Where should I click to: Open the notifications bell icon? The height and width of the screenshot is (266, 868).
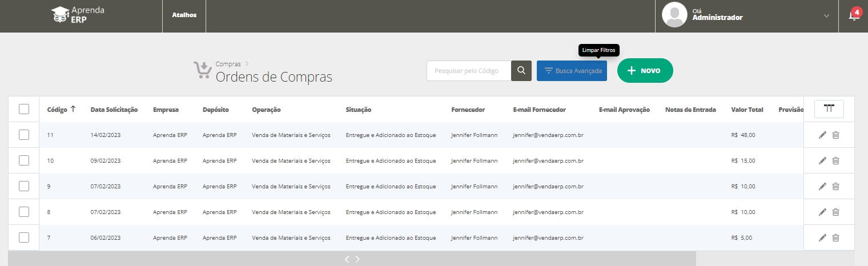pos(854,16)
